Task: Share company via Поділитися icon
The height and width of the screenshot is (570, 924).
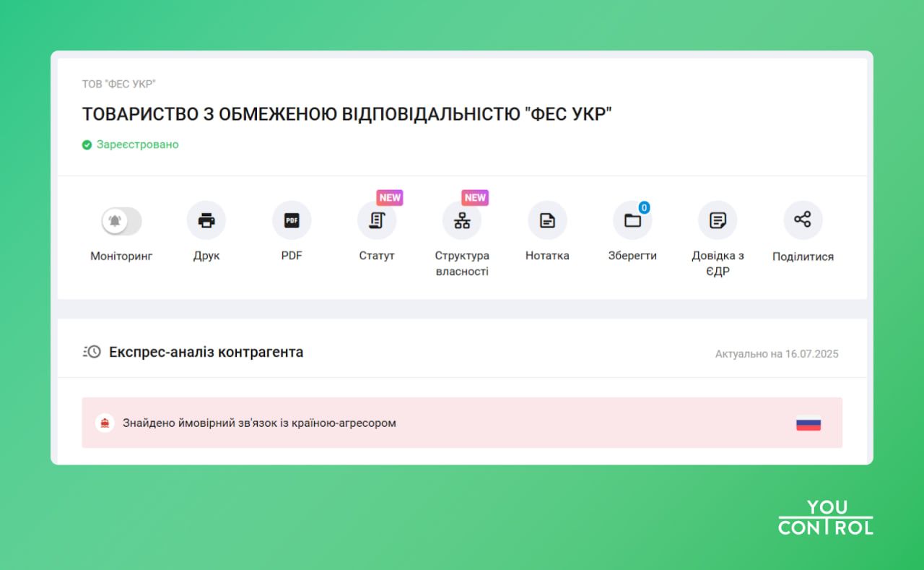Action: [803, 220]
